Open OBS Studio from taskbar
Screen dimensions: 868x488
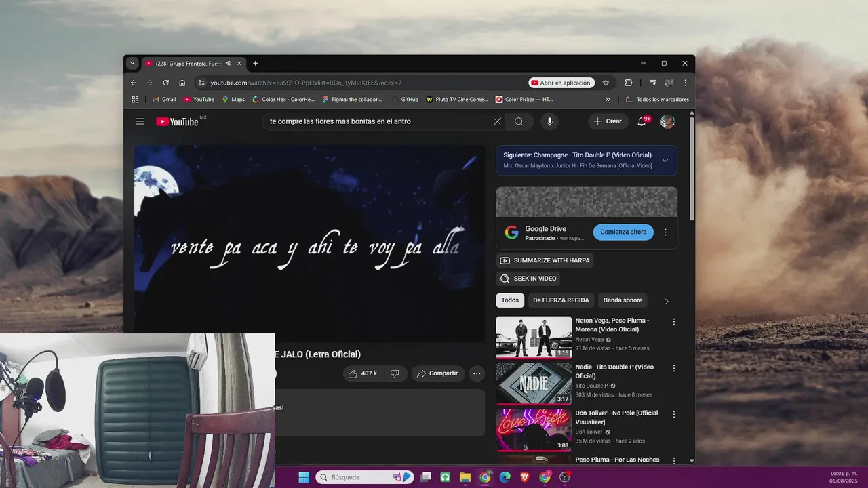564,477
